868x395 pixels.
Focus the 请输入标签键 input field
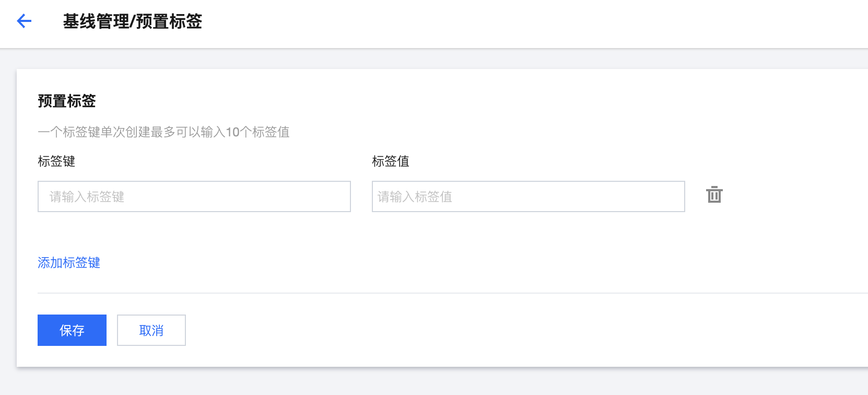[x=194, y=196]
